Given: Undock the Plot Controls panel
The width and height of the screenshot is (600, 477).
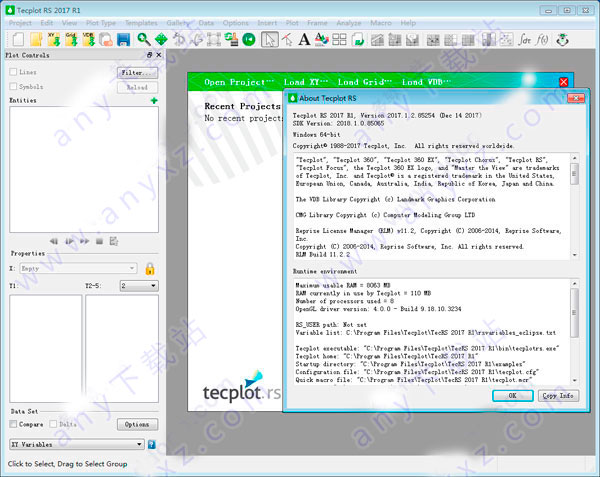Looking at the screenshot, I should pos(150,55).
